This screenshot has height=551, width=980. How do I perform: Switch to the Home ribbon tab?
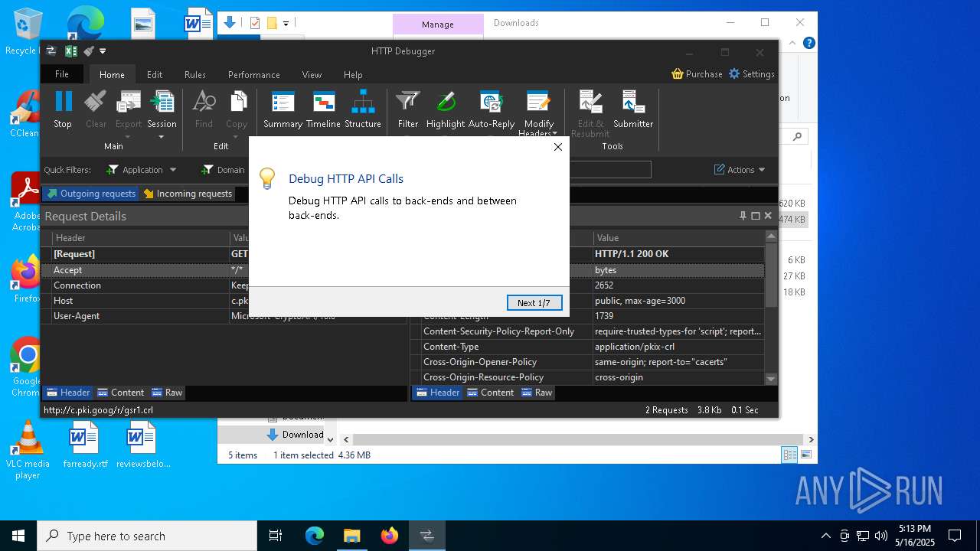point(112,74)
